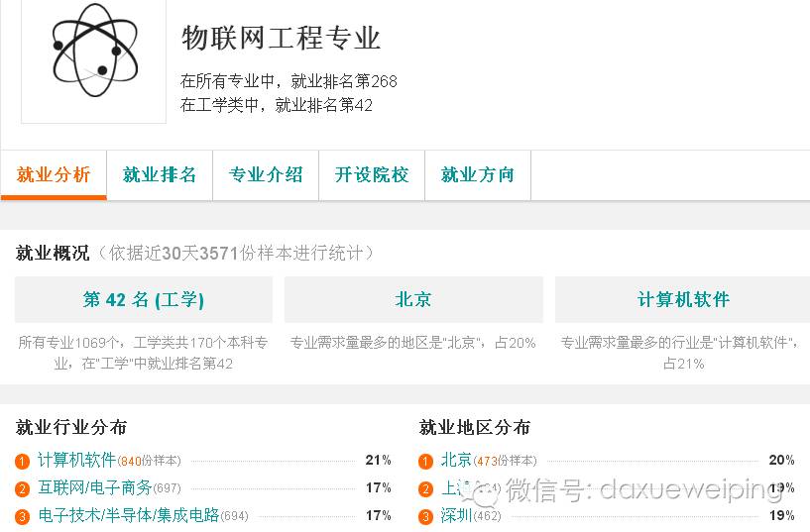810x532 pixels.
Task: Click the 北京 summary card
Action: point(413,299)
